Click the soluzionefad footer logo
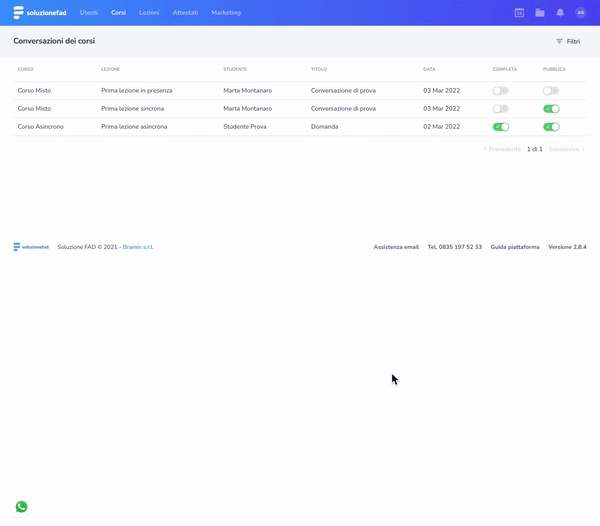 coord(32,247)
